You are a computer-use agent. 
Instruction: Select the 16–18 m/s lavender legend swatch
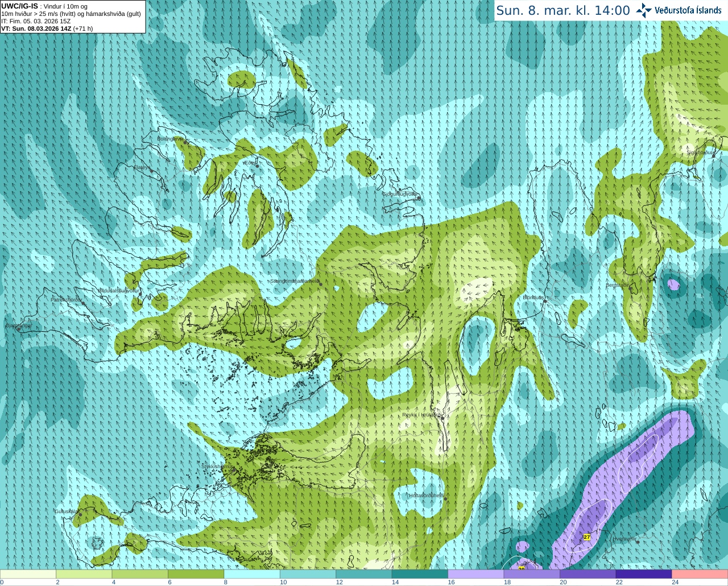[476, 574]
